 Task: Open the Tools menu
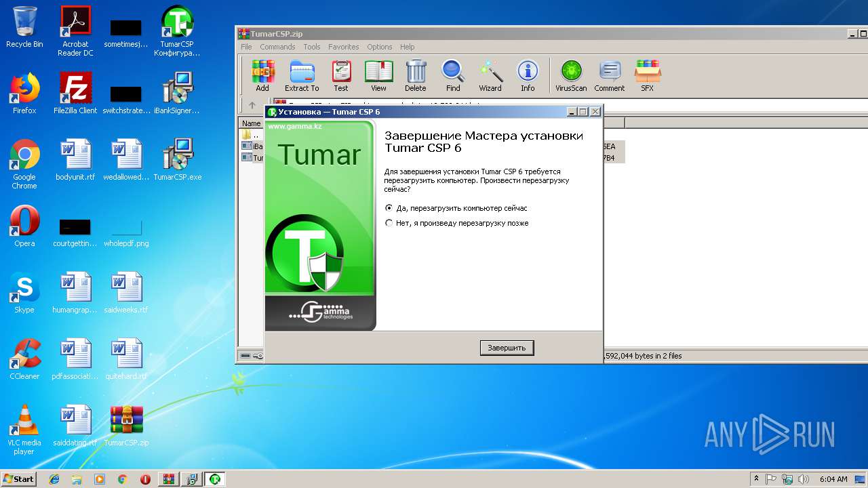[x=312, y=47]
